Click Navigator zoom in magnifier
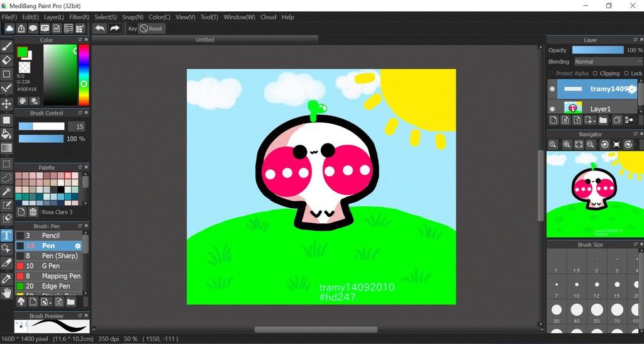 567,145
